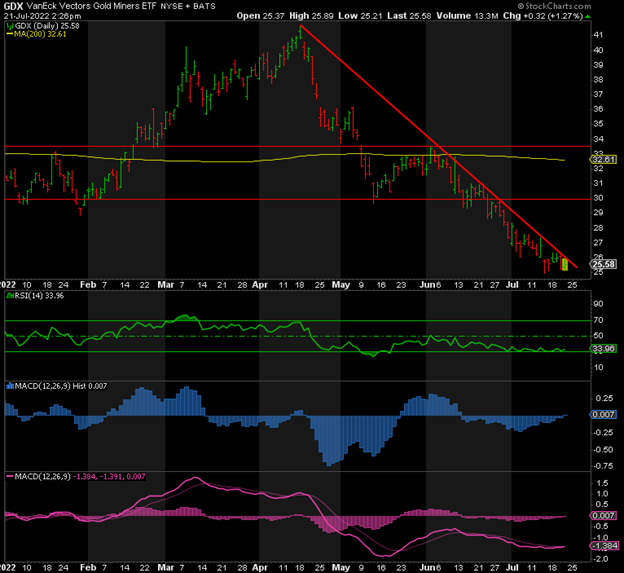Click the Jul label on the price chart date axis
The height and width of the screenshot is (573, 624).
pos(512,285)
